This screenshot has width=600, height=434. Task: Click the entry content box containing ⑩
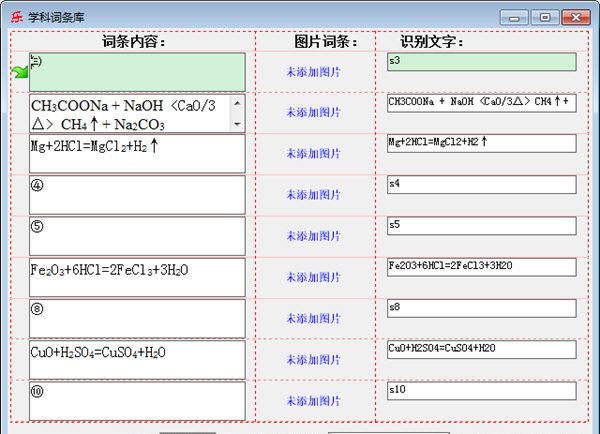pyautogui.click(x=137, y=401)
